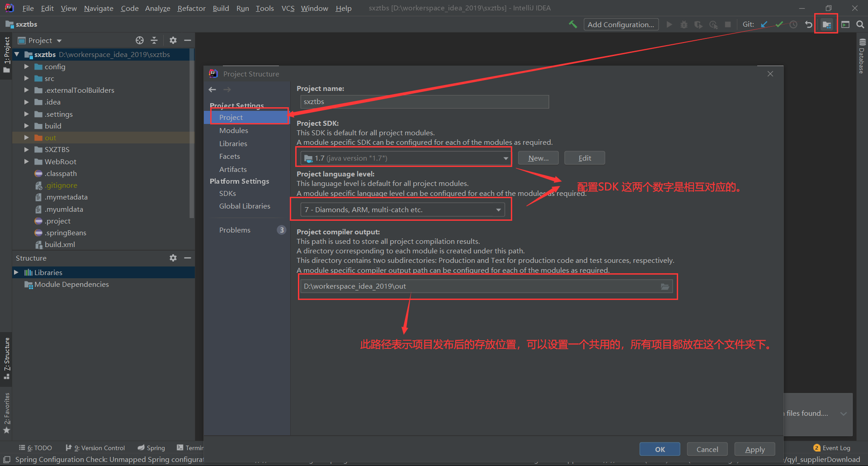This screenshot has width=868, height=466.
Task: Open the Favorites side tool window
Action: tap(7, 413)
